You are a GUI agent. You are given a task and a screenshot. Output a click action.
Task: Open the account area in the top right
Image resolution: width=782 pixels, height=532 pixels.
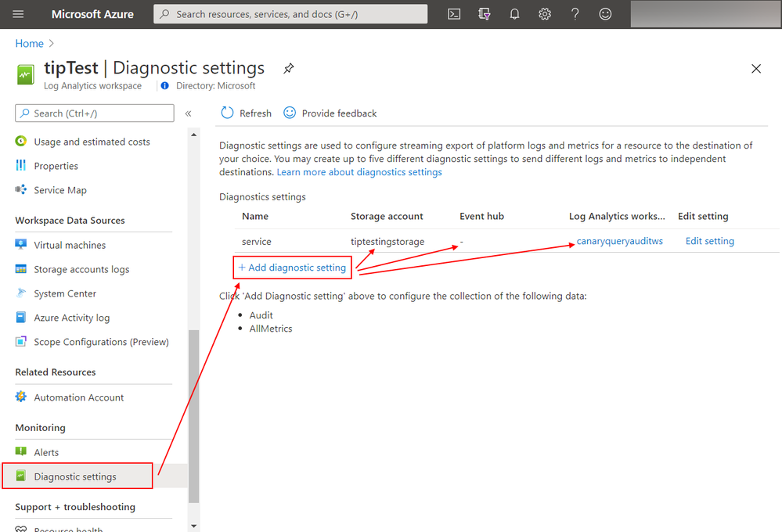(705, 14)
